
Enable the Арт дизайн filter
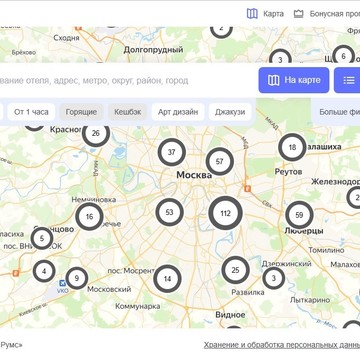[x=178, y=112]
